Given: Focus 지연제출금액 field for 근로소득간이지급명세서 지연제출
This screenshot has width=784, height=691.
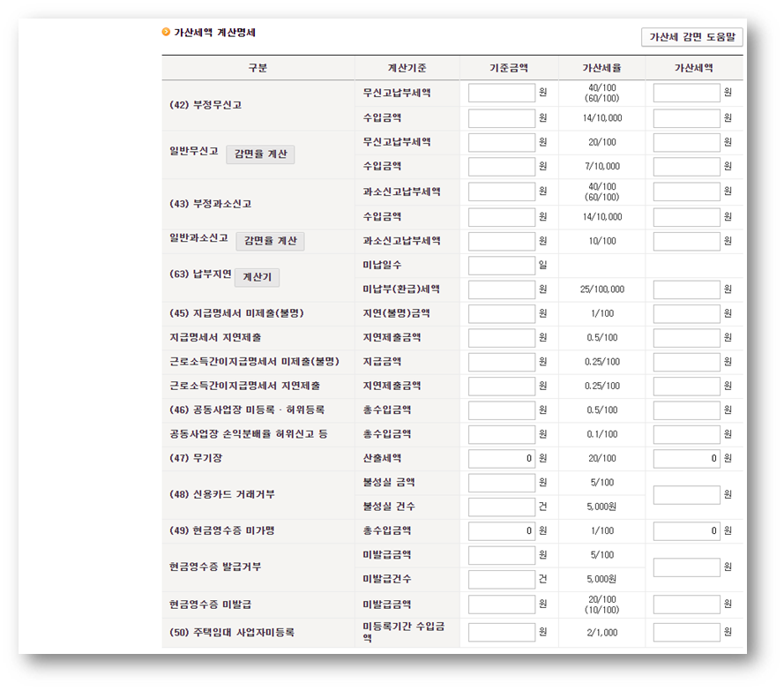Looking at the screenshot, I should 502,387.
